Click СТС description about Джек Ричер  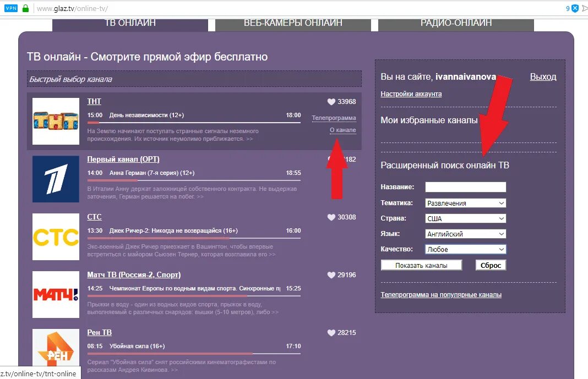tap(181, 250)
